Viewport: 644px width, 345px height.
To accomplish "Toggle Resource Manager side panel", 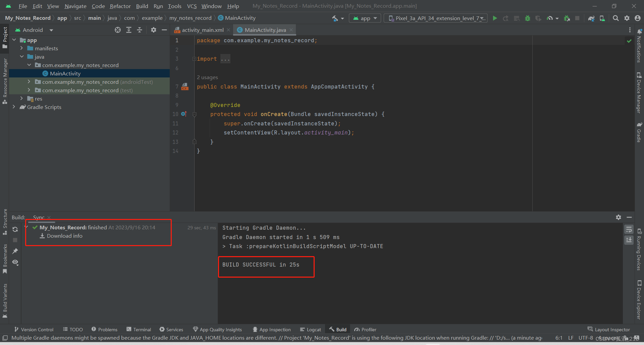I will (x=5, y=81).
